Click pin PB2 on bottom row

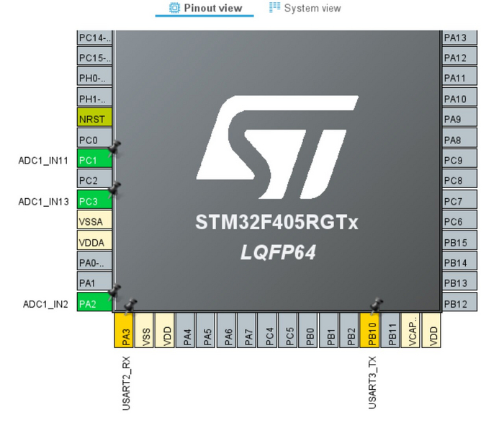(349, 330)
